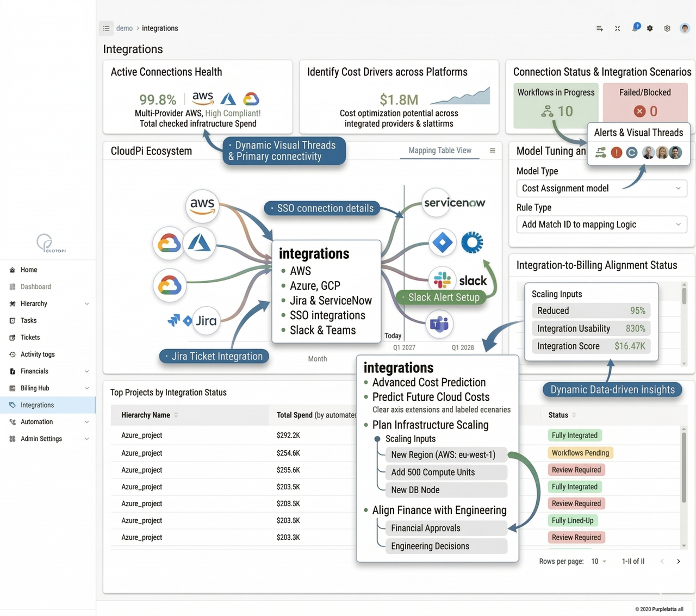Click the SSO connection details label
The width and height of the screenshot is (696, 616).
tap(322, 208)
